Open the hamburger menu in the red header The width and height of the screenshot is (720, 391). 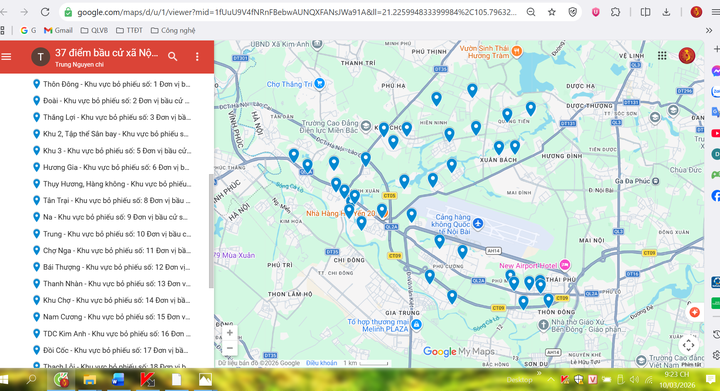6,56
